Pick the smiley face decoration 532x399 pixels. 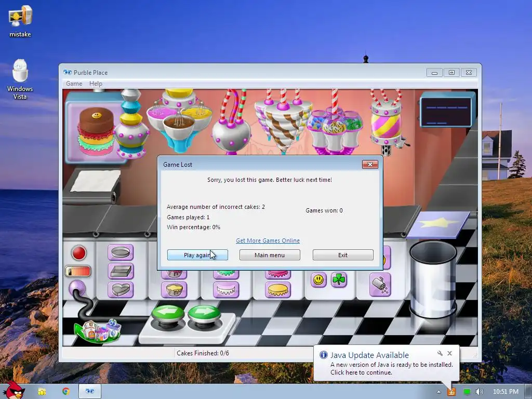(318, 280)
